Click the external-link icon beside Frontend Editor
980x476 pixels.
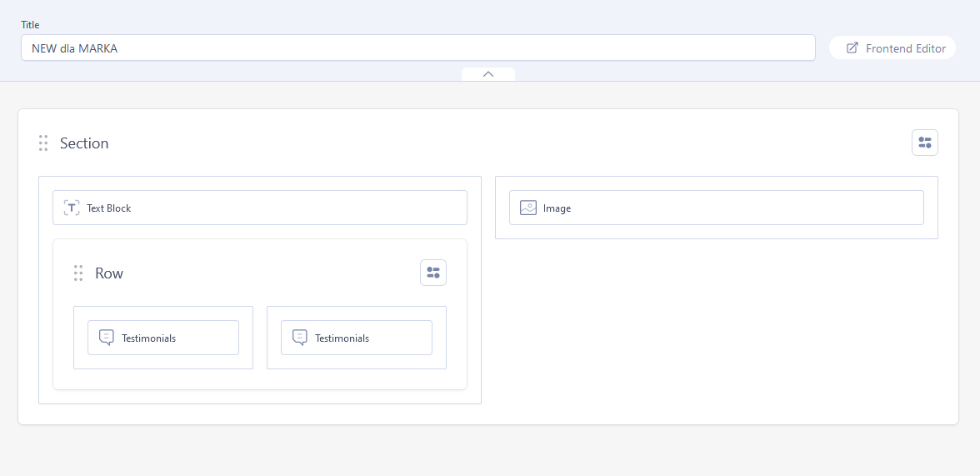point(852,48)
